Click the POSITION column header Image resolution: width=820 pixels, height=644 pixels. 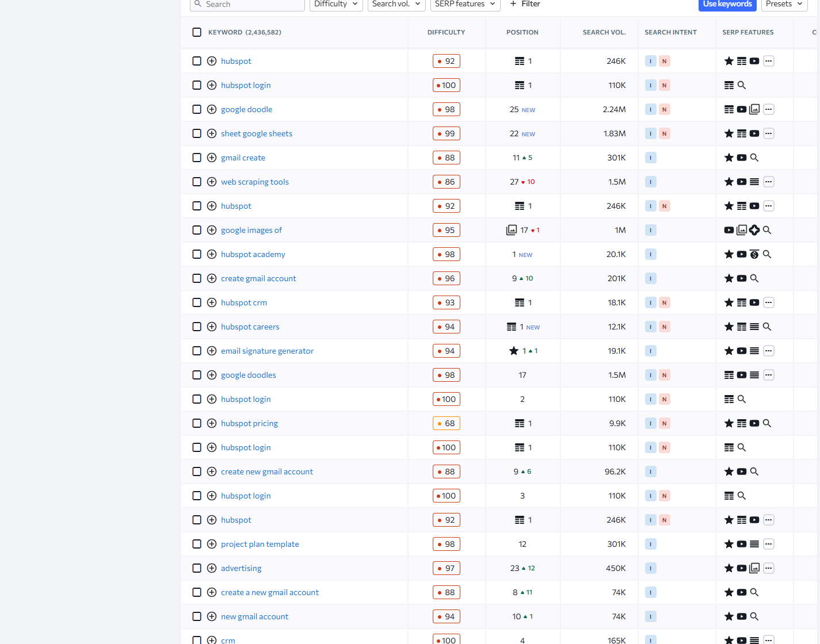pyautogui.click(x=522, y=32)
